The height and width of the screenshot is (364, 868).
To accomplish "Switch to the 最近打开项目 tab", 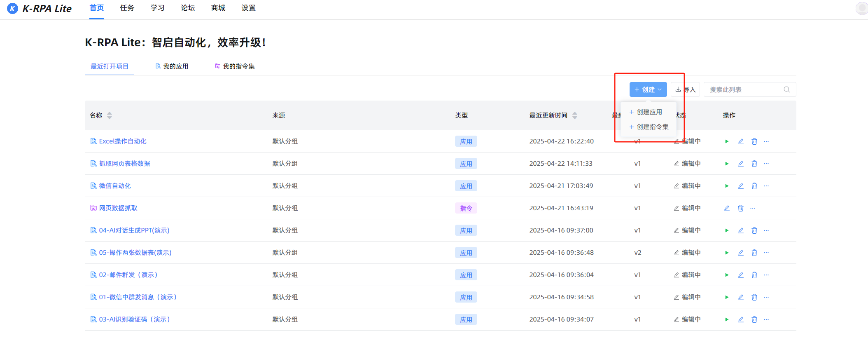I will (110, 66).
